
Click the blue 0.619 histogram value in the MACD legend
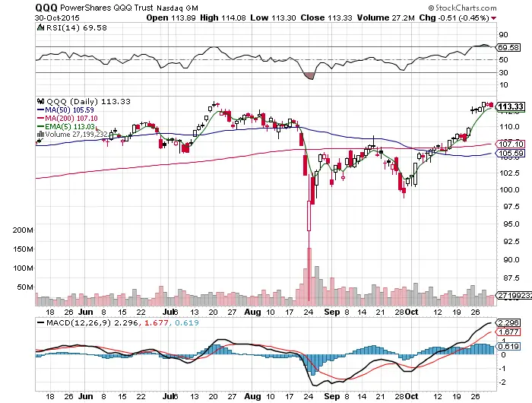(x=187, y=322)
